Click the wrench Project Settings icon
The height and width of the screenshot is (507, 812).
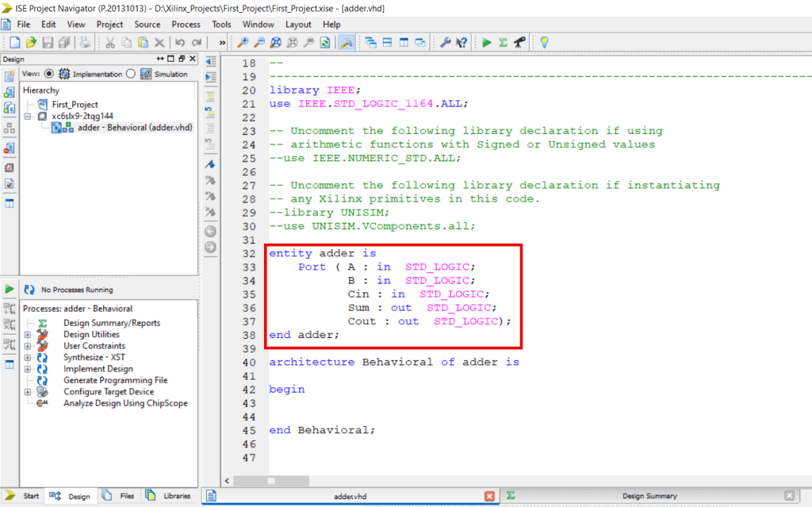click(x=447, y=42)
